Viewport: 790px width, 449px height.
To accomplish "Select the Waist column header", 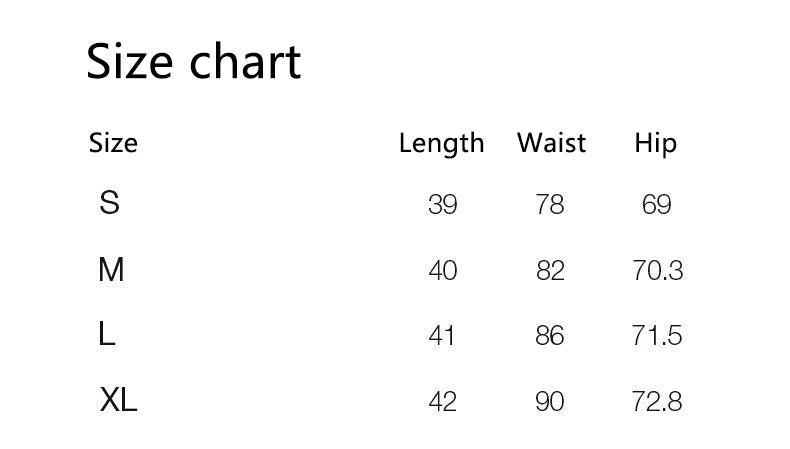I will 551,143.
